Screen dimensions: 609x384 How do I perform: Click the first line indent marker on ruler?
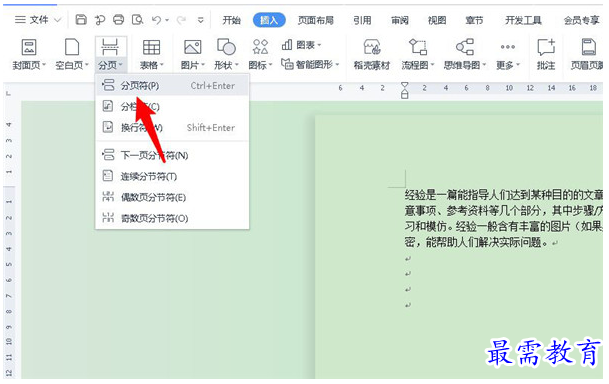pos(405,85)
